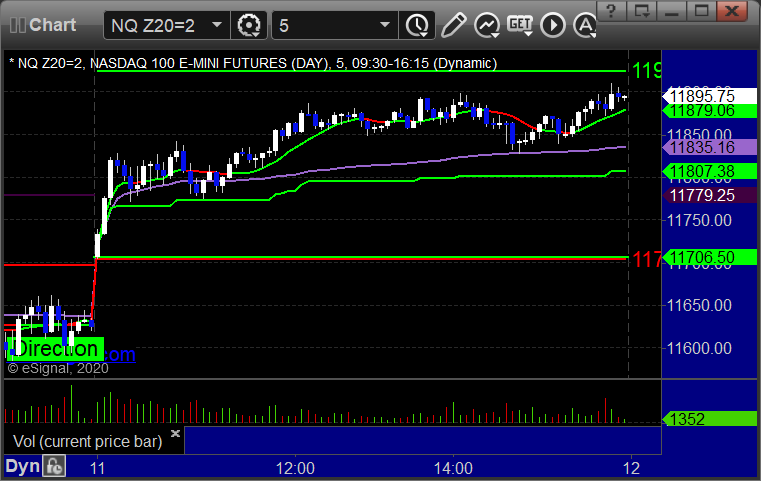Close the chart window
761x481 pixels.
pos(731,11)
